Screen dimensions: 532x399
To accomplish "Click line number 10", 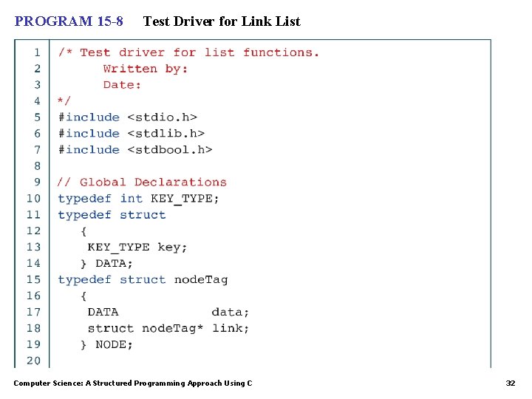I will coord(33,199).
